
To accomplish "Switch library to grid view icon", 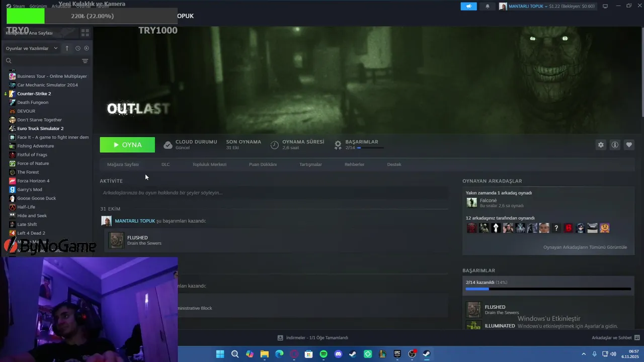I will tap(85, 33).
